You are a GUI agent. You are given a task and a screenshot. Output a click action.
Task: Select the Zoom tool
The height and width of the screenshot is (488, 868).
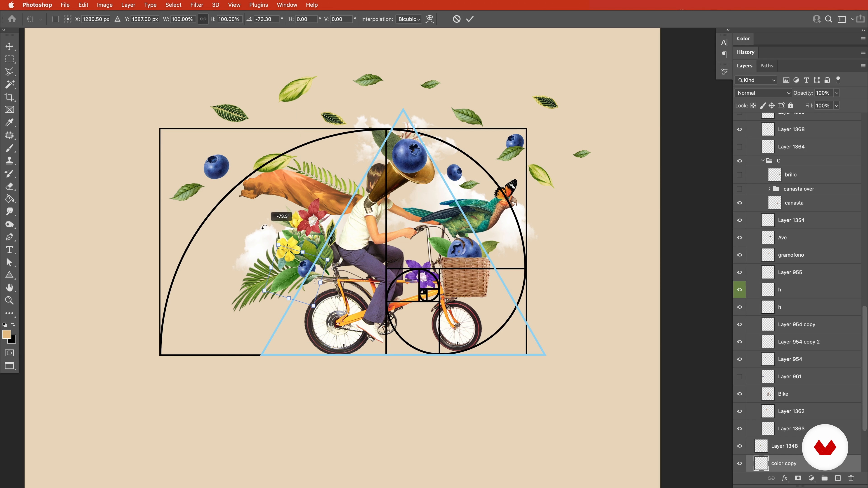[x=9, y=300]
